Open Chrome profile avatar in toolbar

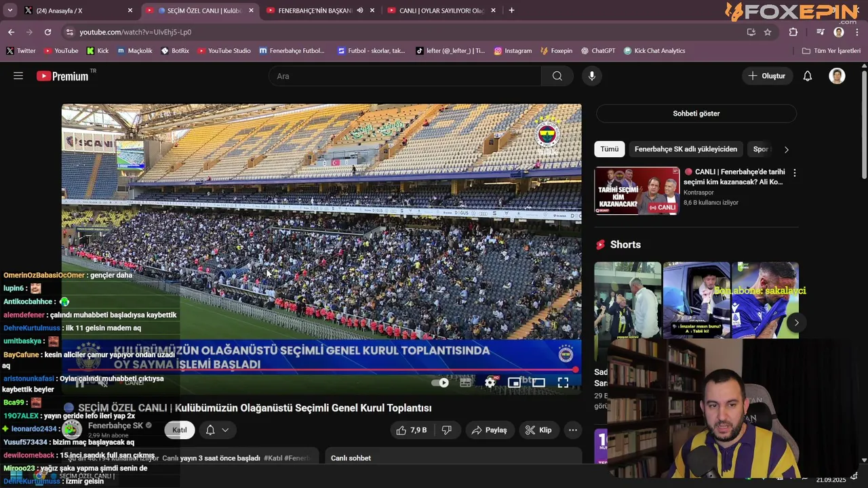(x=839, y=32)
